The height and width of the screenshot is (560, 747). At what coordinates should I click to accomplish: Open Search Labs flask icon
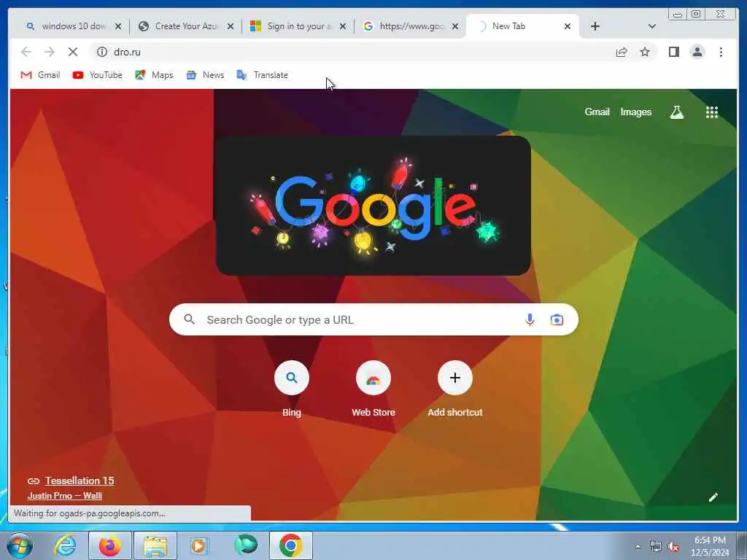click(x=677, y=112)
